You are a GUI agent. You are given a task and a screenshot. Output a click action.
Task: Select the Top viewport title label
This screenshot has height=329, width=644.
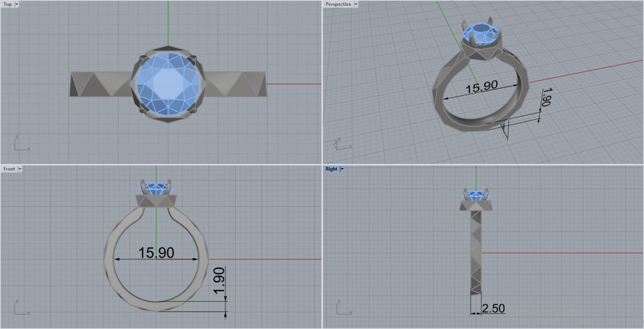(x=8, y=4)
